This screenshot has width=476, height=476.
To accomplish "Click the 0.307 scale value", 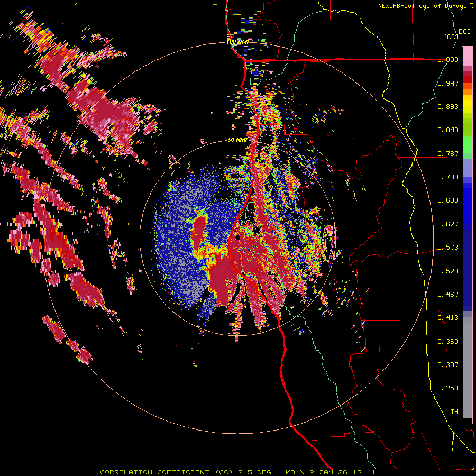I will point(448,365).
